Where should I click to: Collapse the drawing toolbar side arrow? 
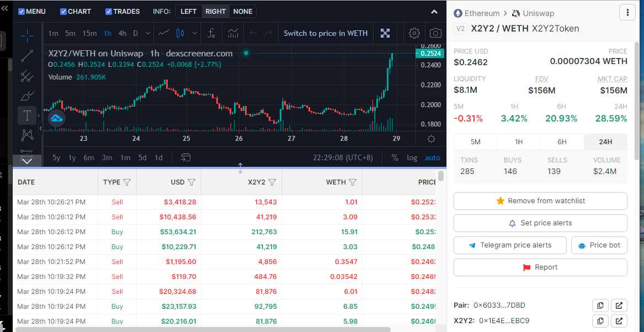pyautogui.click(x=40, y=129)
